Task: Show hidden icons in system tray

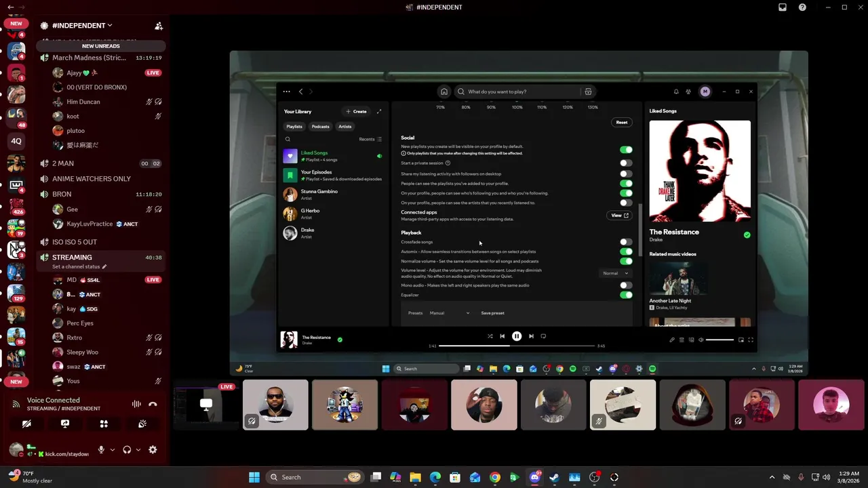Action: pyautogui.click(x=772, y=477)
